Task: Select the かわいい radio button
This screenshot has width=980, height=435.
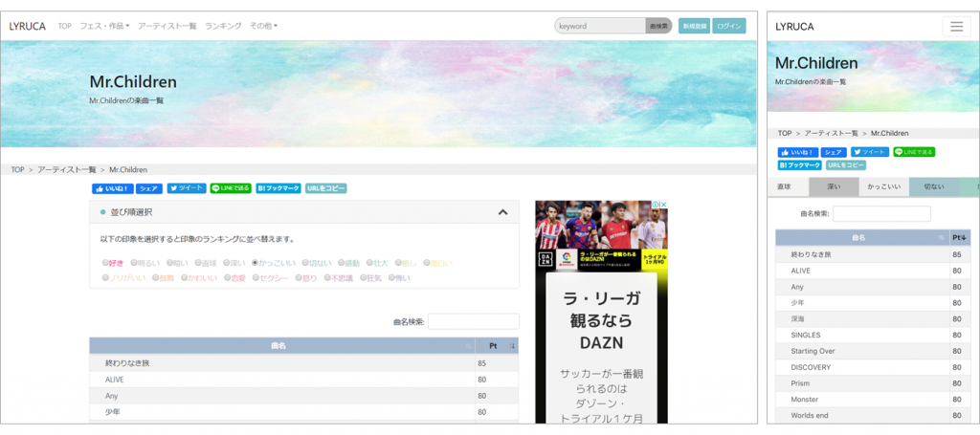Action: coord(184,277)
